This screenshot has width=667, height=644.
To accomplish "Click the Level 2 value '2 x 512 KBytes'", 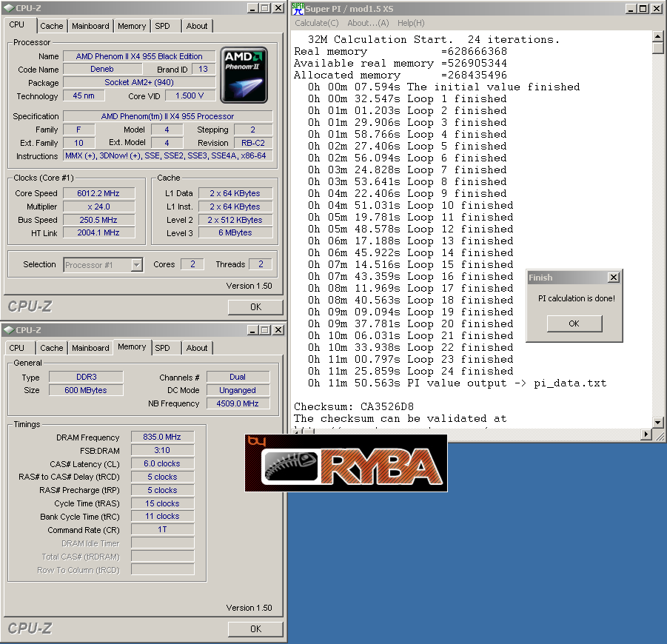I will [235, 220].
